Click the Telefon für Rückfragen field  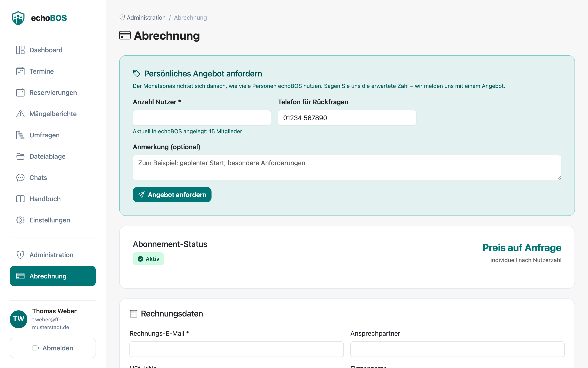[347, 118]
